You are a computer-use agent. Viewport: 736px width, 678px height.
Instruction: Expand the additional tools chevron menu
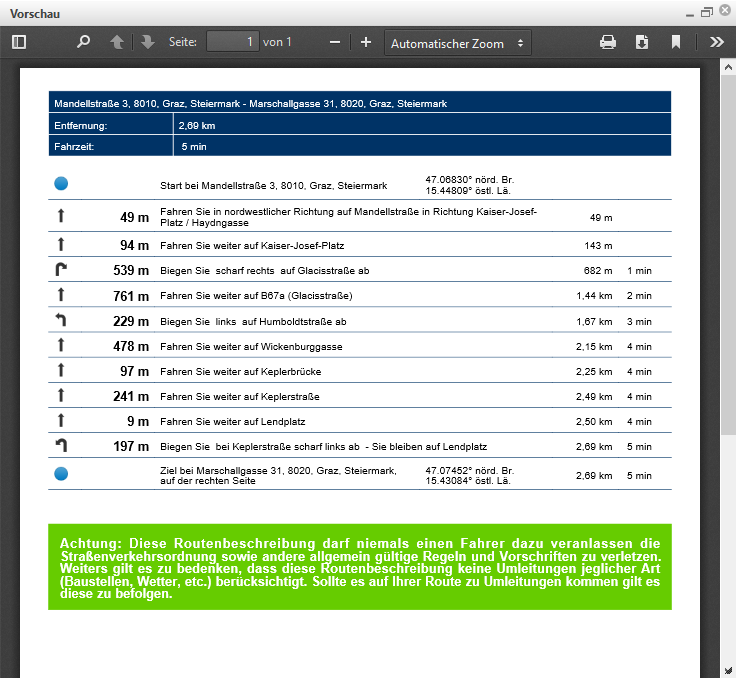click(716, 42)
